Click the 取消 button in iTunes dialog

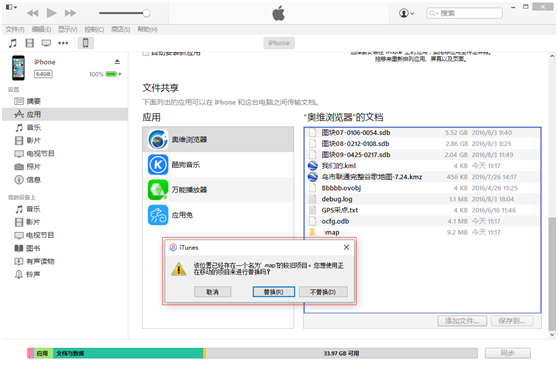pyautogui.click(x=212, y=292)
